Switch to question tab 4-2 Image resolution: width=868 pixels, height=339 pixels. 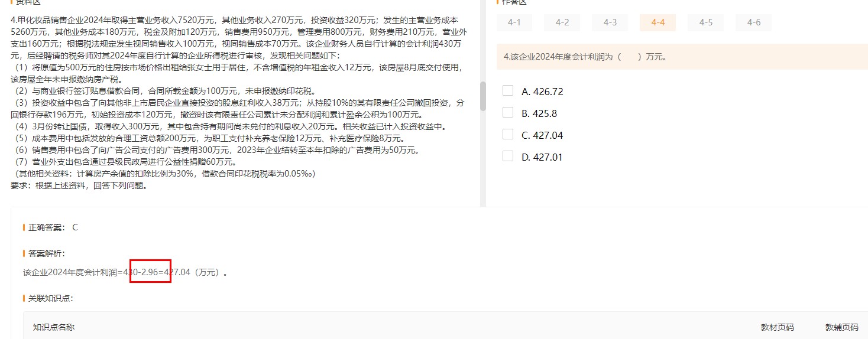click(x=562, y=22)
